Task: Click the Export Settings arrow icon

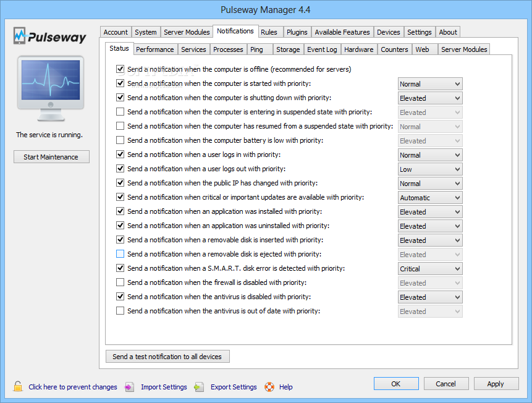Action: (199, 387)
